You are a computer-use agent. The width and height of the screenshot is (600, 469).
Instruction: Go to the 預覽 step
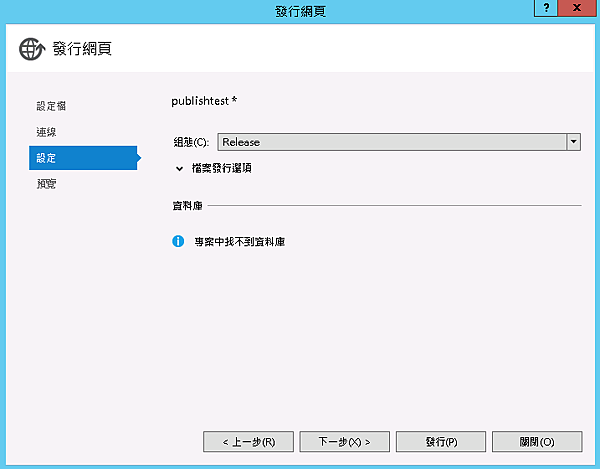tap(46, 184)
